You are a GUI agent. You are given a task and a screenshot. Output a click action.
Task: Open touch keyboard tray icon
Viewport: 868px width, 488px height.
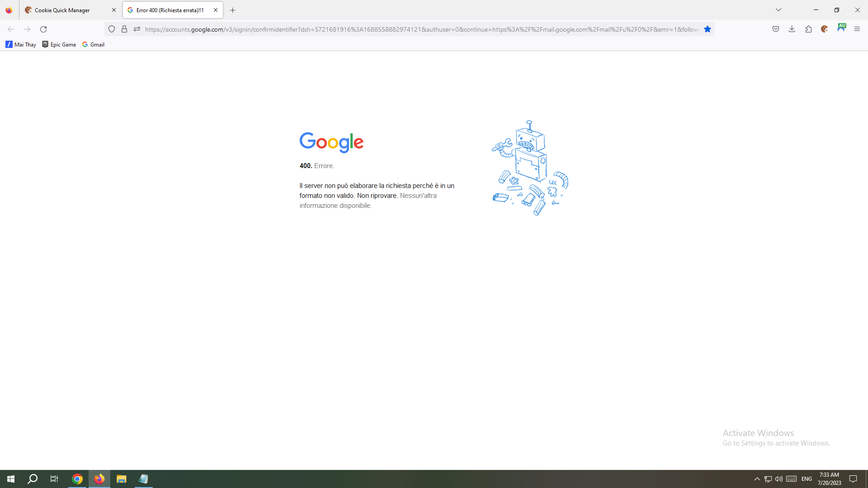click(x=791, y=479)
